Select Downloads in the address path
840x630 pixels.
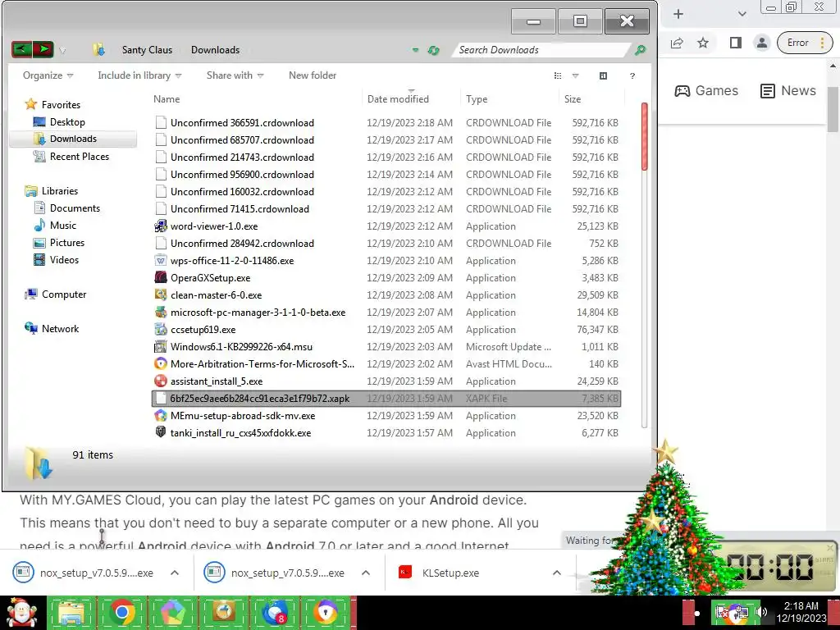point(216,50)
